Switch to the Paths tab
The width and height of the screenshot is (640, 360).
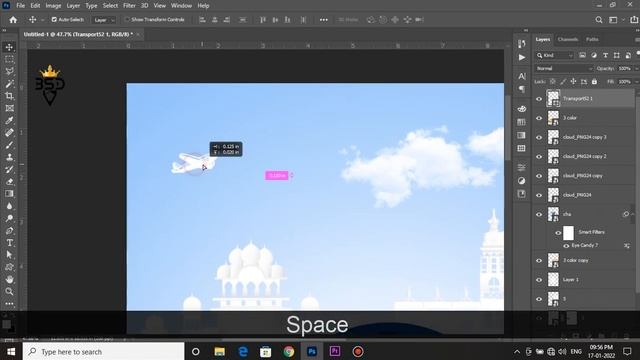click(592, 39)
